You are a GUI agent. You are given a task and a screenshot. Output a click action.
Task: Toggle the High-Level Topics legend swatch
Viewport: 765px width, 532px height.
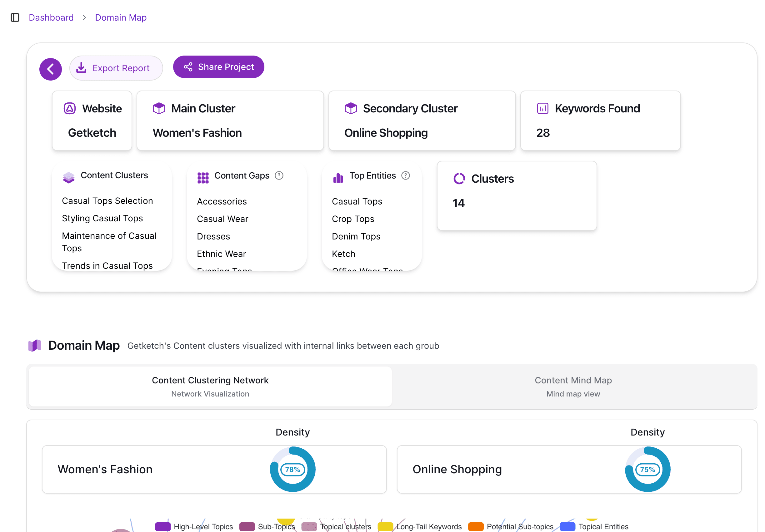162,526
